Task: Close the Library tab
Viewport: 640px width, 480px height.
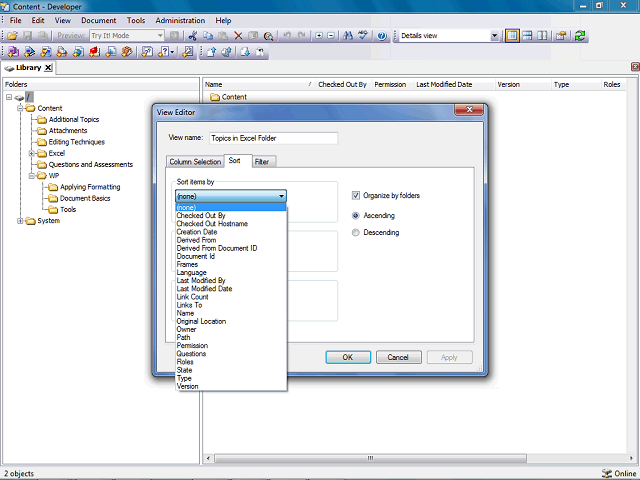Action: click(x=48, y=68)
